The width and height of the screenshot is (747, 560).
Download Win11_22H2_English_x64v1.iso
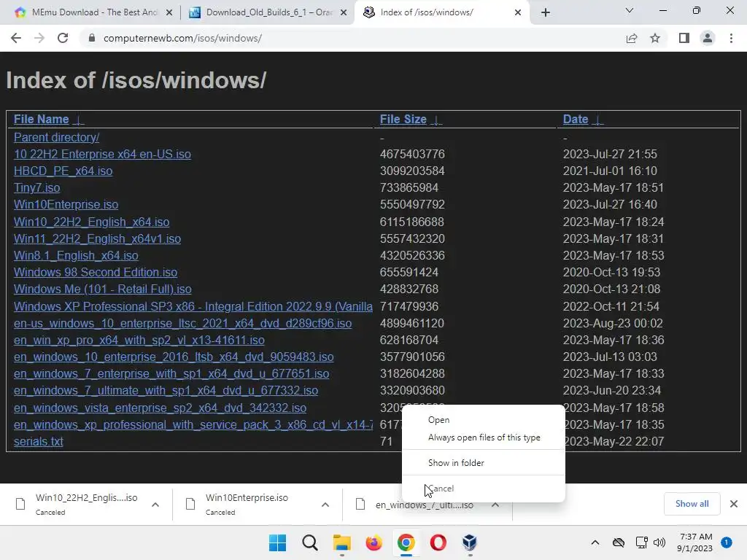(x=97, y=238)
